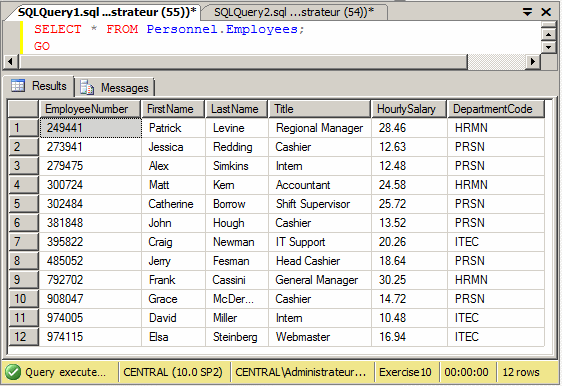Click the EmployeeNumber column header
The width and height of the screenshot is (562, 386).
tap(90, 109)
